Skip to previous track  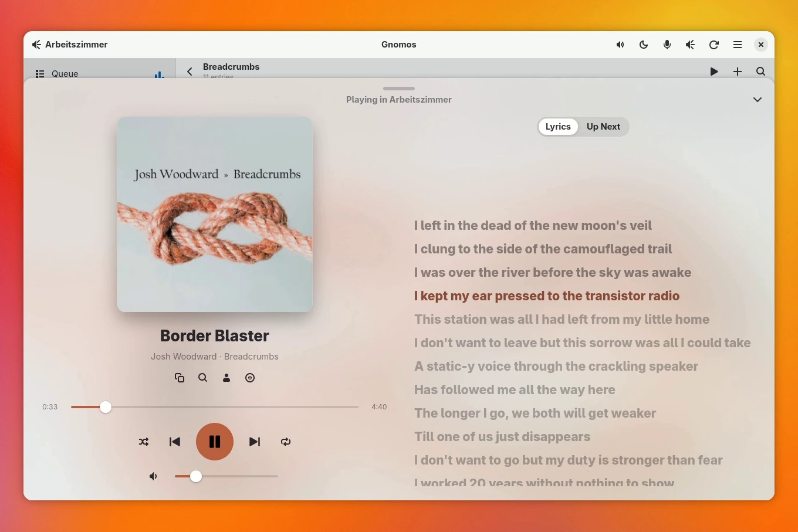(x=175, y=442)
